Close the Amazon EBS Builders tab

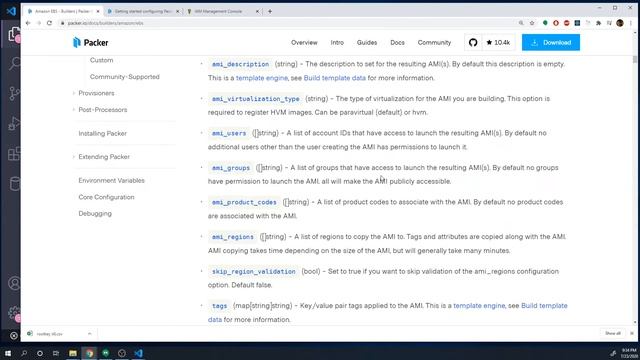(x=98, y=11)
